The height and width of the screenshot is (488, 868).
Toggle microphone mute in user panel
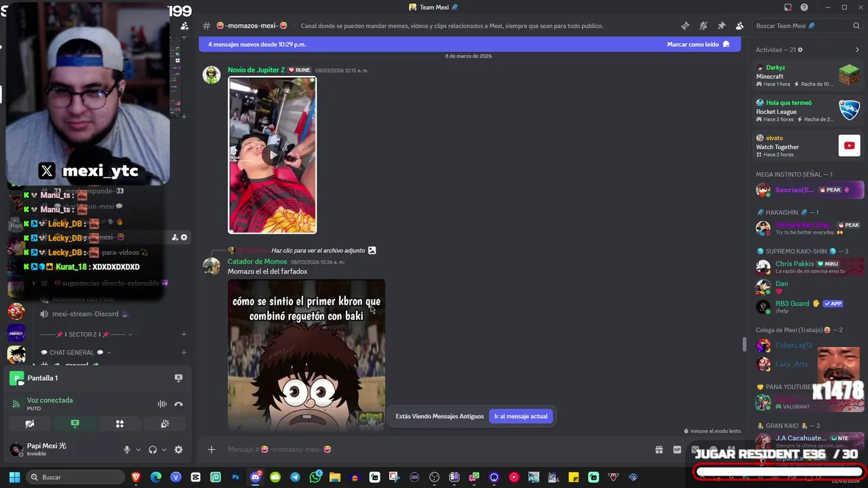coord(127,449)
